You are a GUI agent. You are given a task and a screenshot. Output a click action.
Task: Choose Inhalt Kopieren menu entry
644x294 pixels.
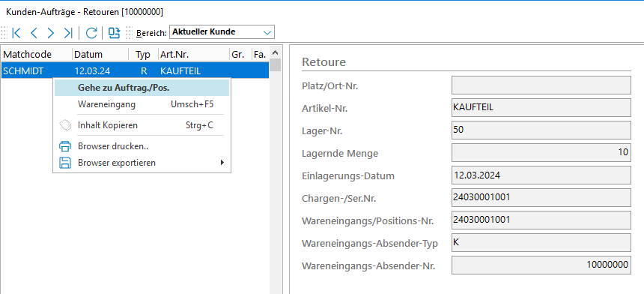(x=142, y=125)
